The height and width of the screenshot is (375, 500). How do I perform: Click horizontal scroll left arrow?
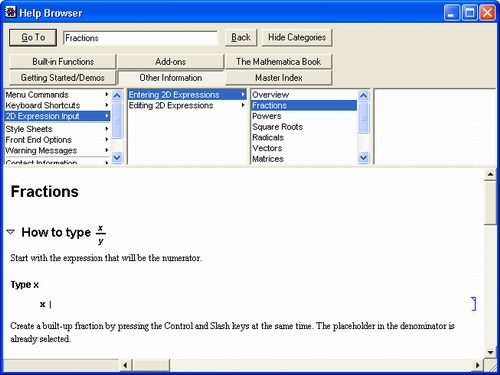pyautogui.click(x=125, y=365)
